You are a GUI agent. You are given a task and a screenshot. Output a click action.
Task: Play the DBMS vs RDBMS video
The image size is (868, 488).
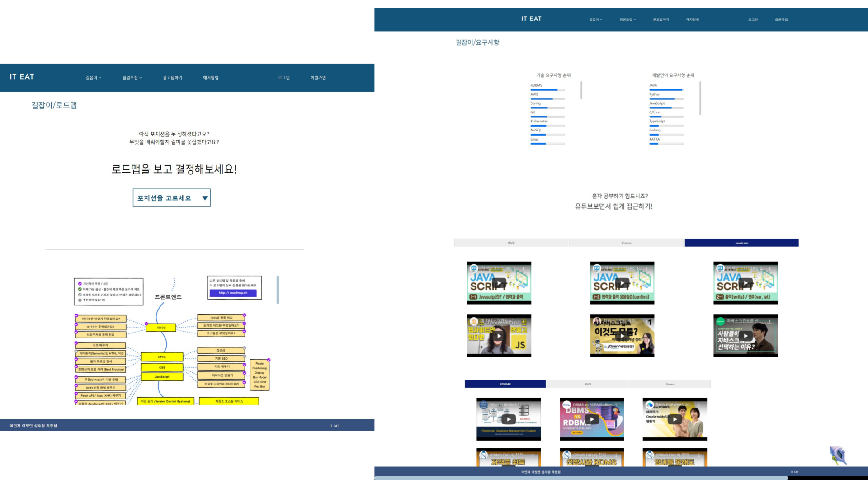coord(592,419)
